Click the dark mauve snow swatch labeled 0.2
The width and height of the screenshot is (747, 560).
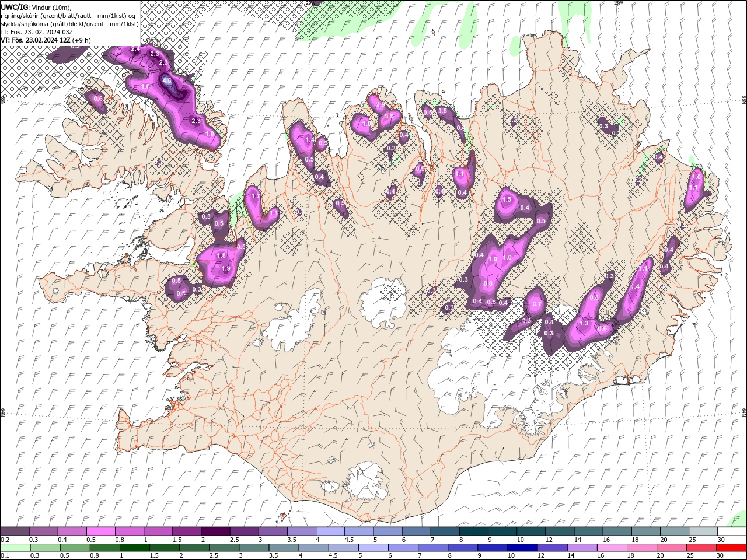[x=15, y=531]
